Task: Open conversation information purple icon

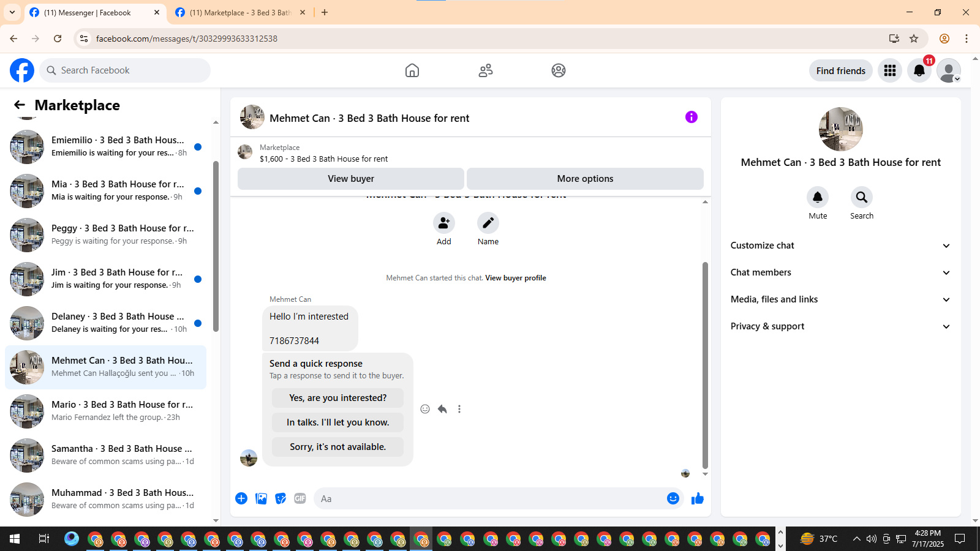Action: (x=692, y=117)
